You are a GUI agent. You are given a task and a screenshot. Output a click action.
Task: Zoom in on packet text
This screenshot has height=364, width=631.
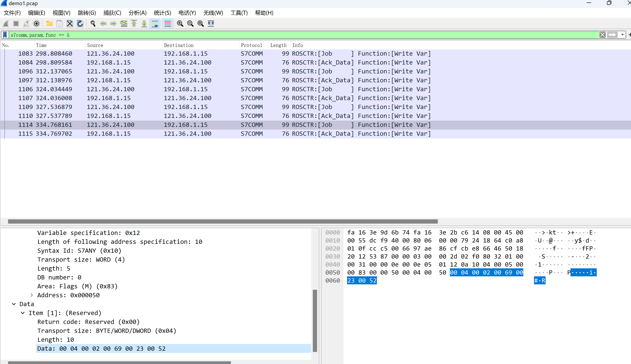tap(180, 24)
